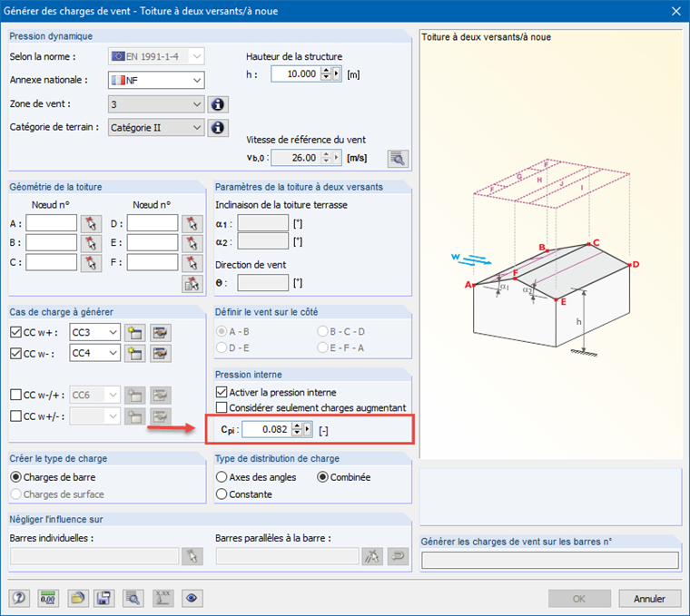Pick node E graphically
Viewport: 690px width, 616px height.
pos(192,243)
